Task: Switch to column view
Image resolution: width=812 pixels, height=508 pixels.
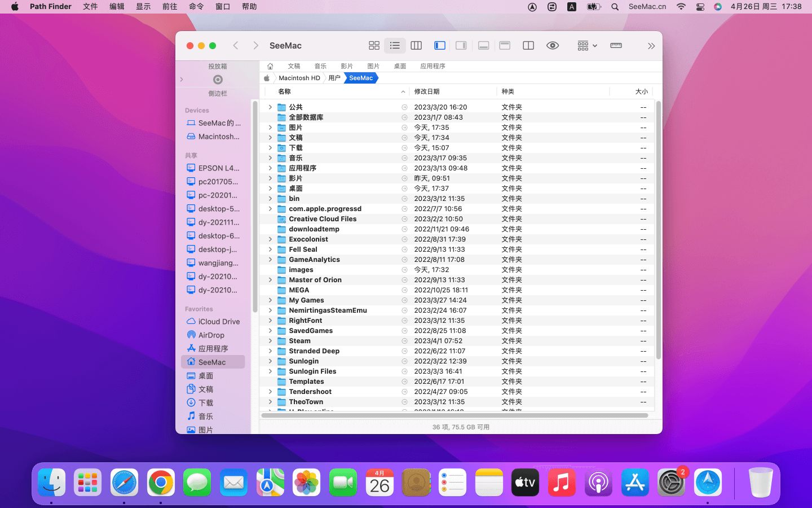Action: (416, 46)
